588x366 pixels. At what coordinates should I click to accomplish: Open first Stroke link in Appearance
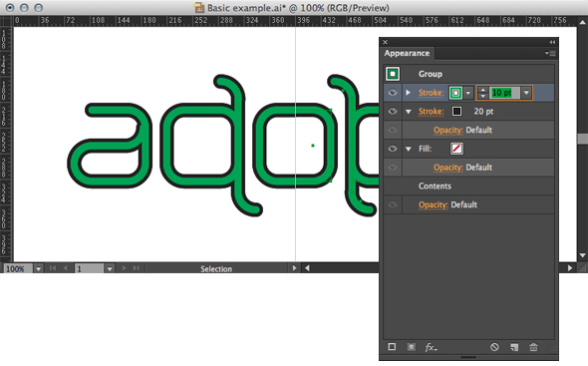click(x=431, y=93)
